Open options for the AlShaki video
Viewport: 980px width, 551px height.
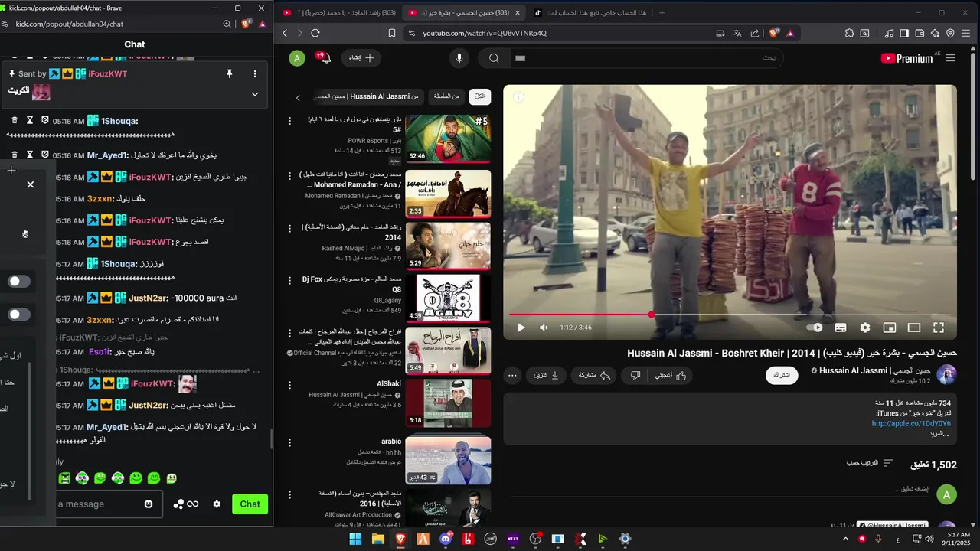[x=290, y=384]
